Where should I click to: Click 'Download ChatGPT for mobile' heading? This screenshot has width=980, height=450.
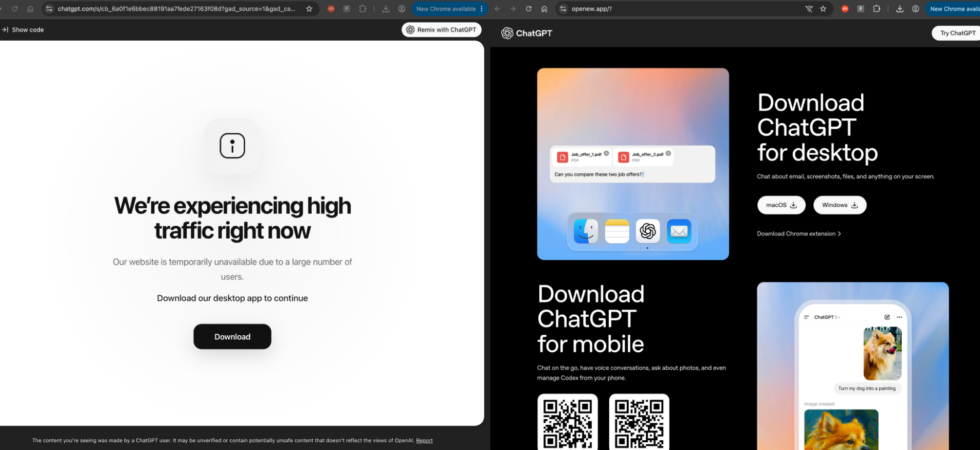pos(591,319)
